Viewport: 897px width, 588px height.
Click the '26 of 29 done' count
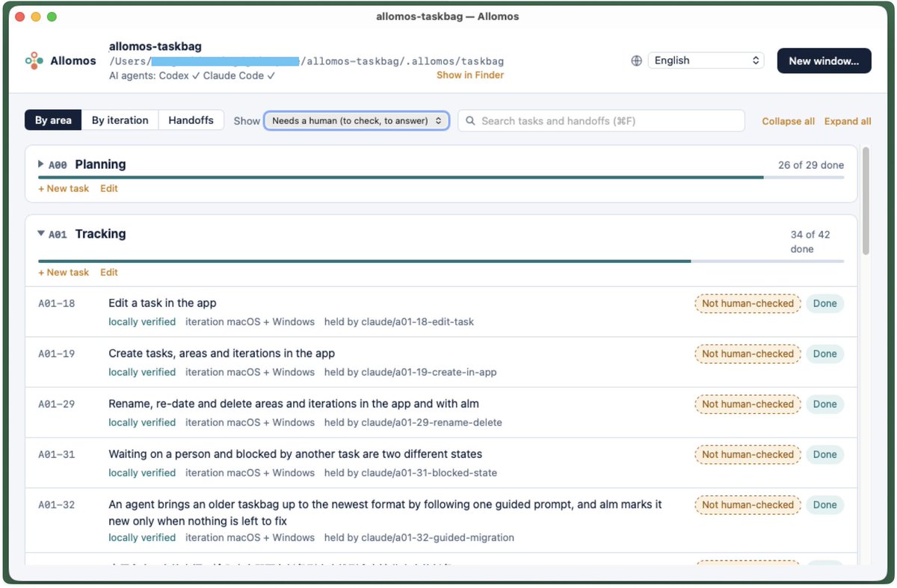pos(811,165)
